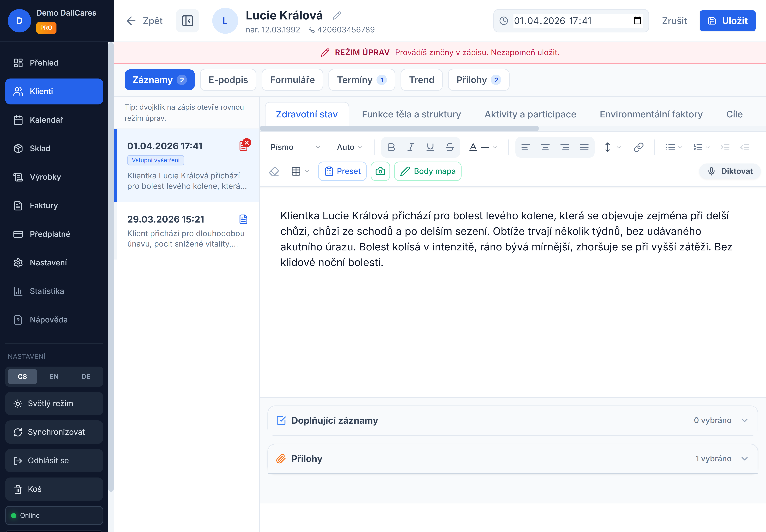766x532 pixels.
Task: Toggle bold formatting
Action: pyautogui.click(x=391, y=147)
